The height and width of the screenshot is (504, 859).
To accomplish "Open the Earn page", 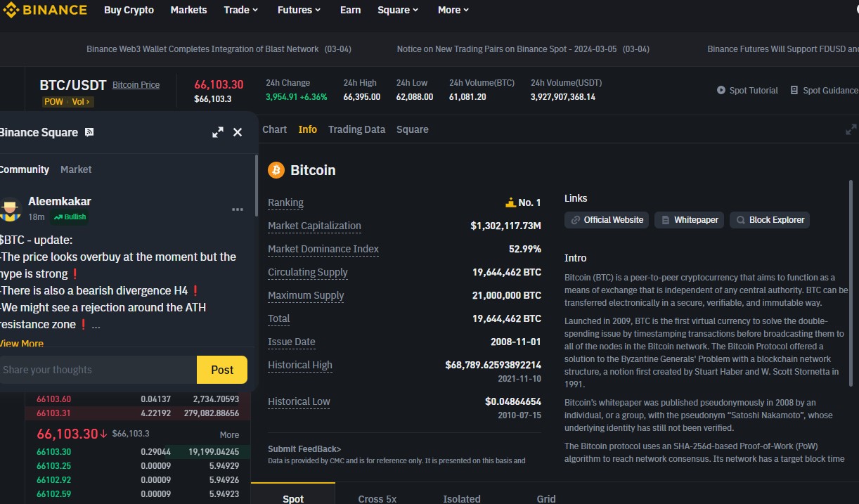I will [350, 10].
